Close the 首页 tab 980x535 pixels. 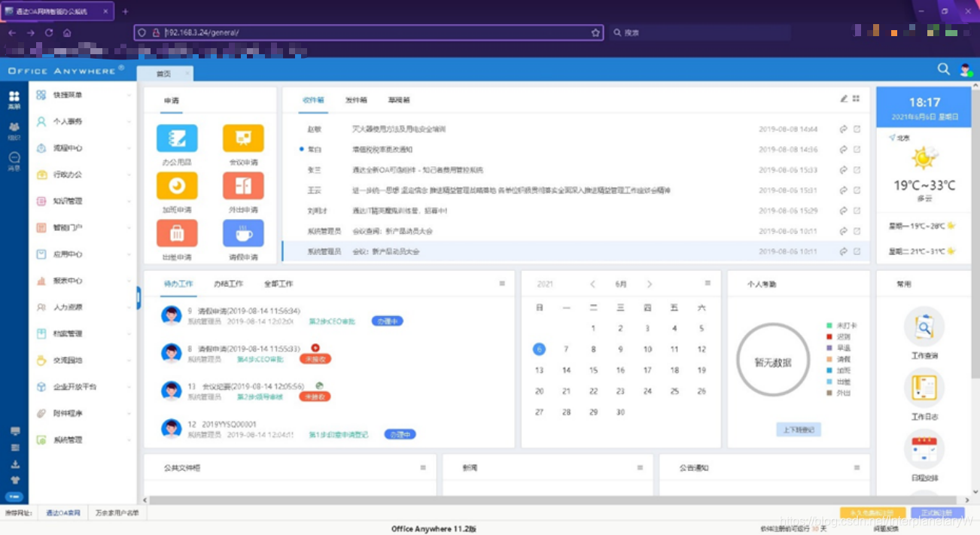pyautogui.click(x=187, y=74)
